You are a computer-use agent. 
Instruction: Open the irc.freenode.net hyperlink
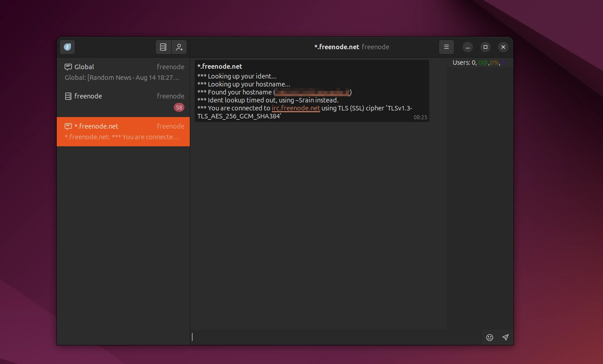pyautogui.click(x=296, y=108)
